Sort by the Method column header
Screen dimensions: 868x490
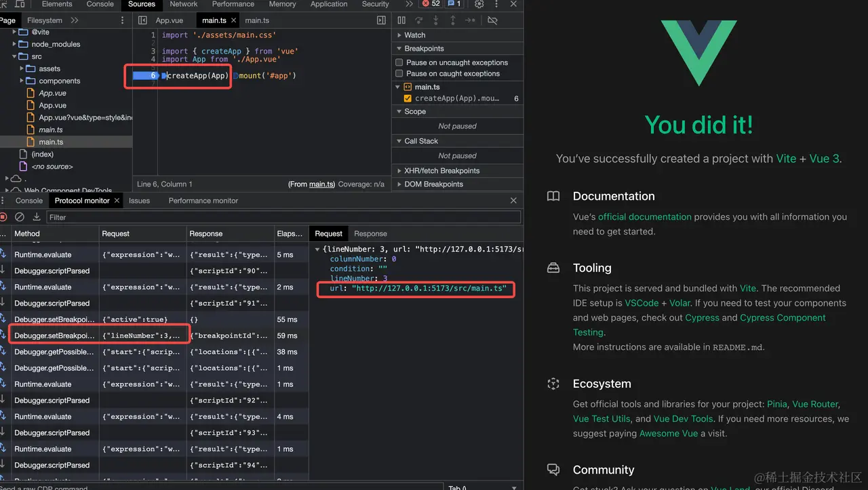pos(56,234)
